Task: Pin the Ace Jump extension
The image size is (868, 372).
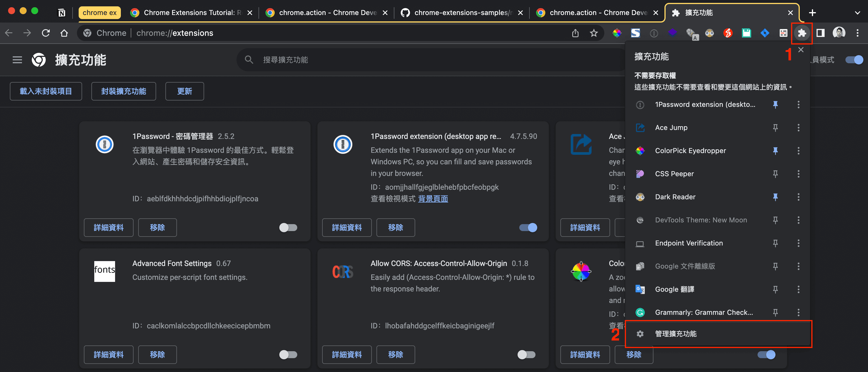Action: coord(775,128)
